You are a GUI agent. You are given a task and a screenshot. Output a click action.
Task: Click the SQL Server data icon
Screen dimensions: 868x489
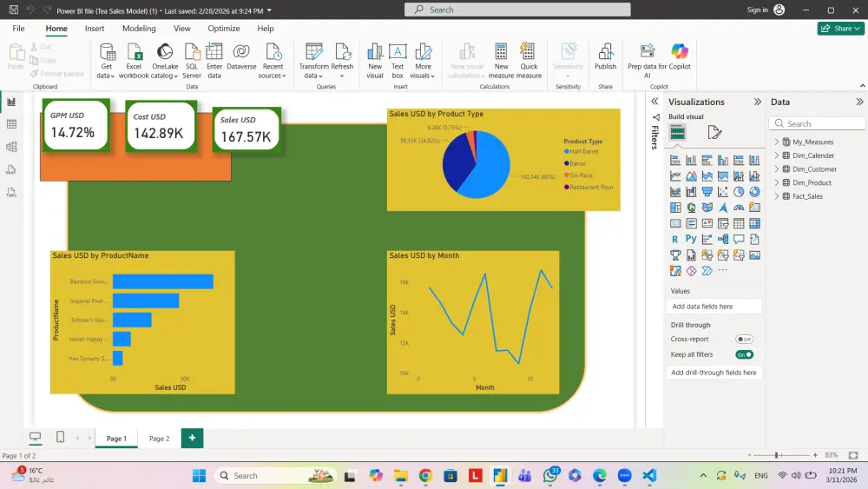pyautogui.click(x=192, y=61)
